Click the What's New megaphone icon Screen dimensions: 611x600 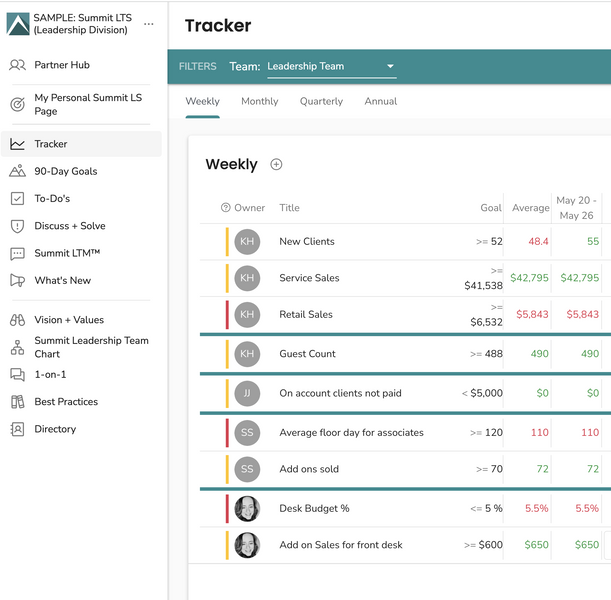(x=18, y=281)
